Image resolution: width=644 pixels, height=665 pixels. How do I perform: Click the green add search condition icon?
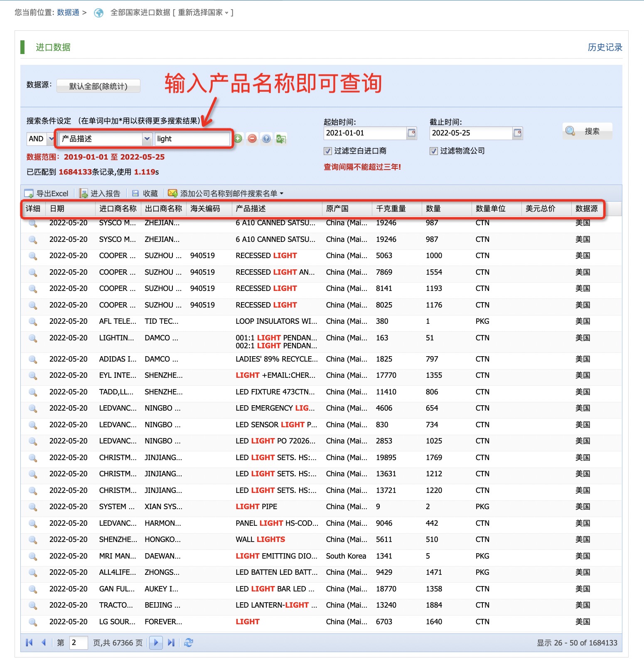238,139
